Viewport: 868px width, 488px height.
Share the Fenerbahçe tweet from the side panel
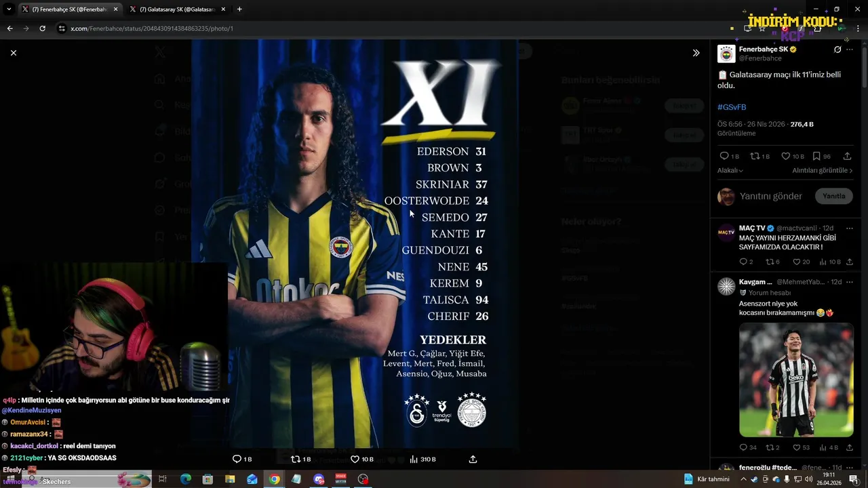[847, 156]
